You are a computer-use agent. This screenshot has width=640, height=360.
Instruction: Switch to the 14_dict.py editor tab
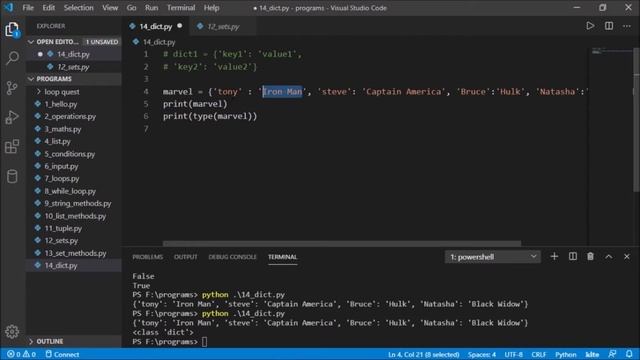pos(156,26)
